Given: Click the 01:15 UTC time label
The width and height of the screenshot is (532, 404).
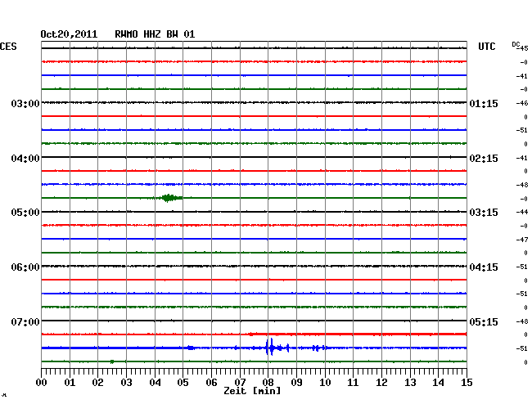Looking at the screenshot, I should click(484, 103).
